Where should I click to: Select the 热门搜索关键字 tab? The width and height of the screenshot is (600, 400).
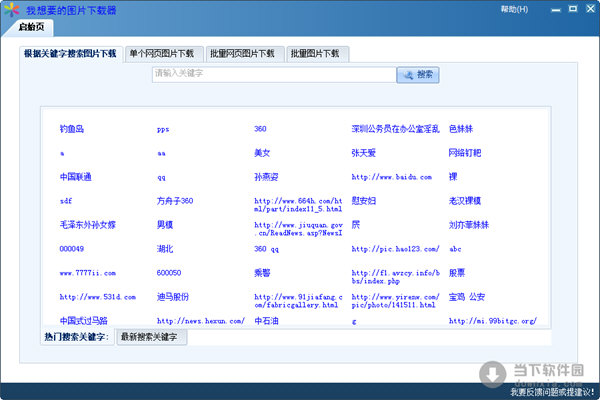[x=77, y=337]
